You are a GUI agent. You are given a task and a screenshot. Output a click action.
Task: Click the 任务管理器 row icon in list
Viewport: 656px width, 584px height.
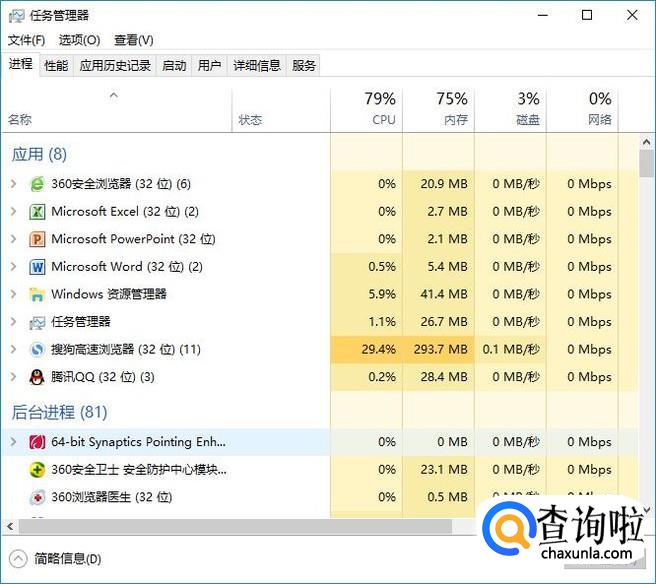click(x=37, y=322)
